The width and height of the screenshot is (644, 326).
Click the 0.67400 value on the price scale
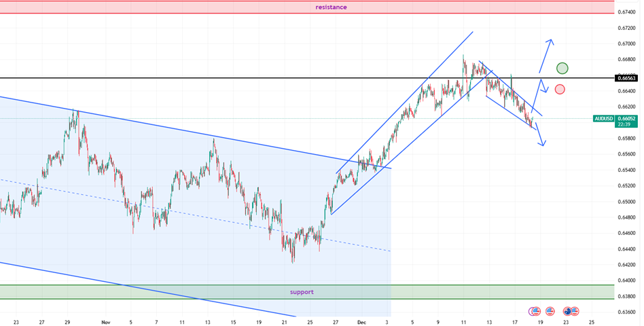pyautogui.click(x=627, y=12)
